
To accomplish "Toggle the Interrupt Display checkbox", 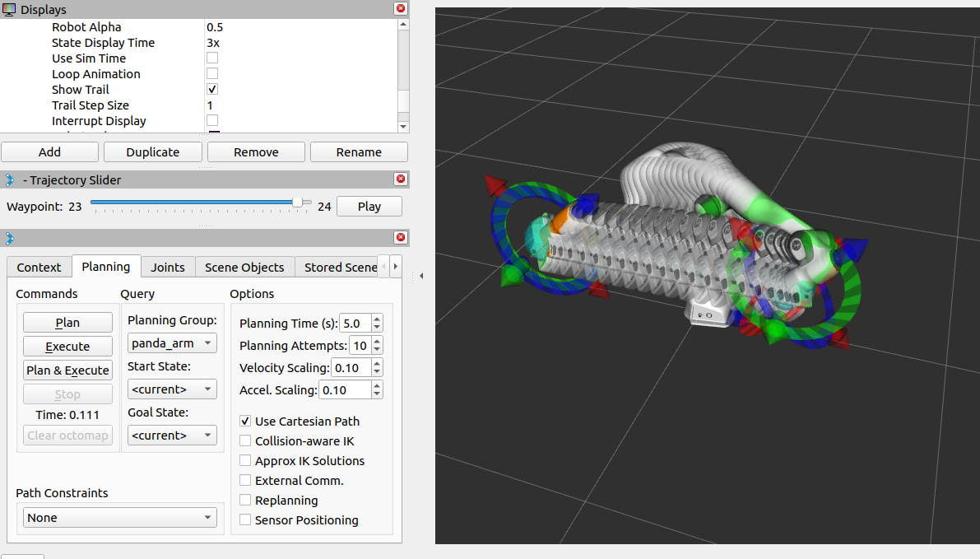I will click(212, 121).
